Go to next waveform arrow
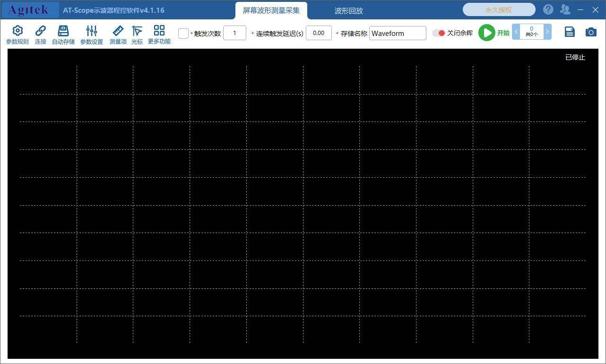The image size is (606, 364). click(x=547, y=32)
